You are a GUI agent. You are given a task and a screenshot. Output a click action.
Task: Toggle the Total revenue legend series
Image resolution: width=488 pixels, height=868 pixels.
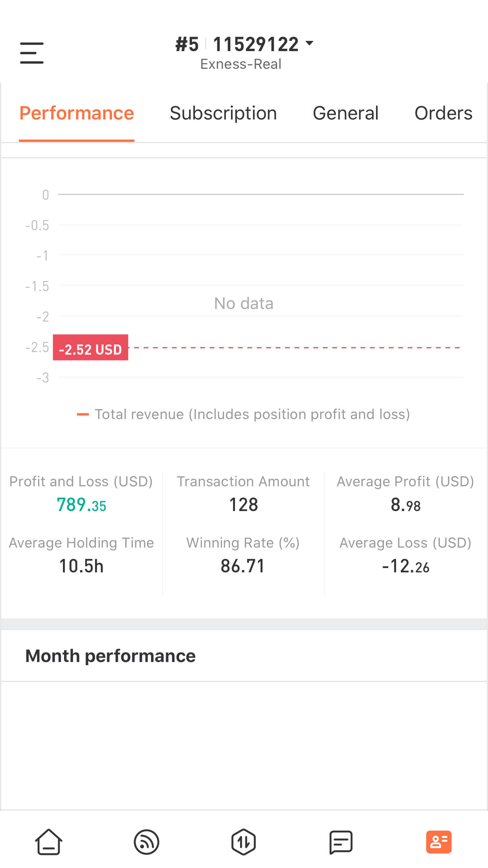[252, 414]
